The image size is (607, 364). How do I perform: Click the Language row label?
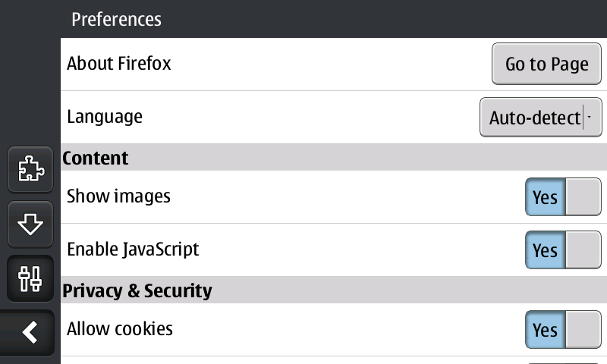(105, 117)
